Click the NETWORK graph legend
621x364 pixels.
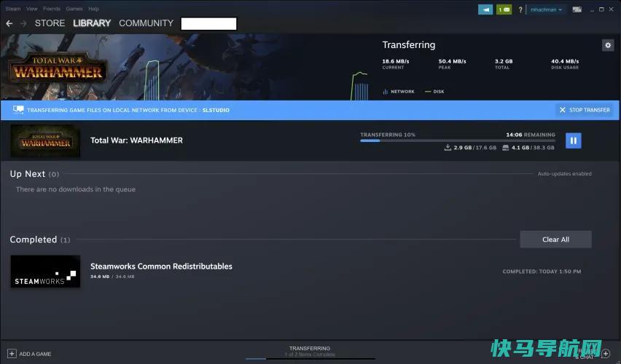point(399,92)
